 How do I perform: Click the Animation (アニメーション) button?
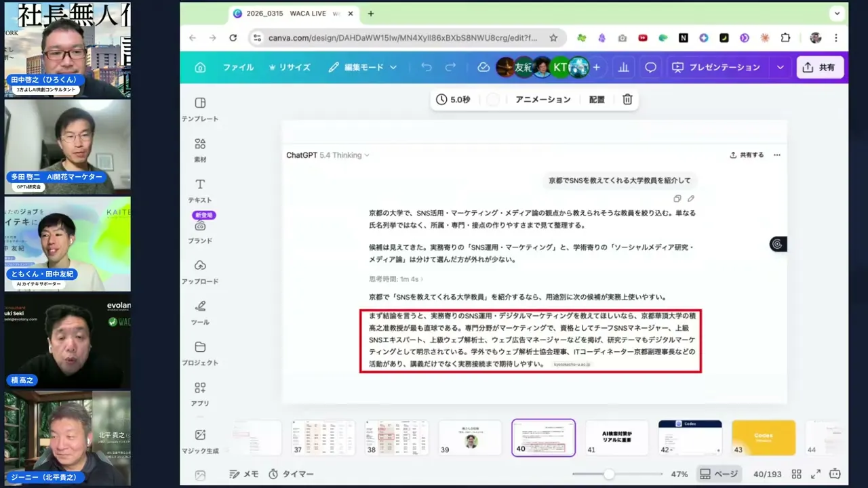pos(542,100)
